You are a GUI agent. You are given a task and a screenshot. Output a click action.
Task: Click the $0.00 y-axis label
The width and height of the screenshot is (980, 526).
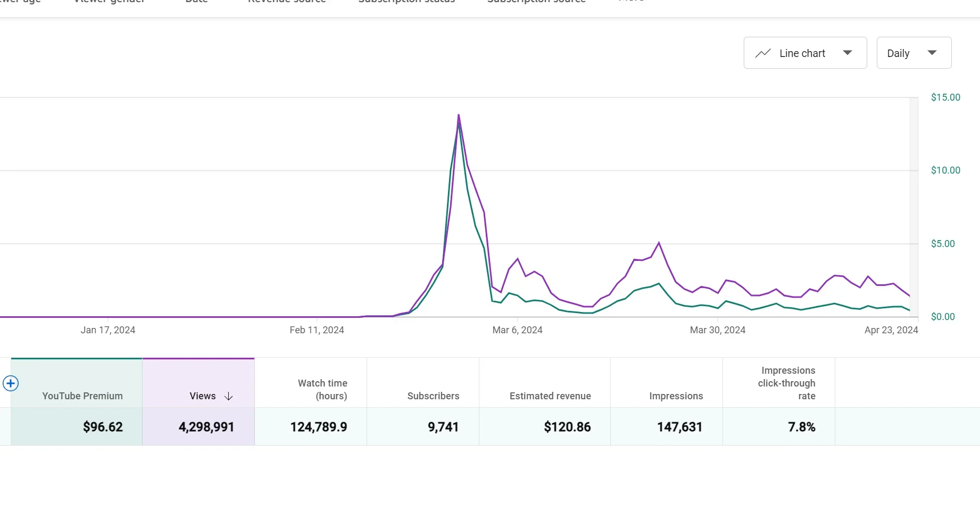pos(943,317)
